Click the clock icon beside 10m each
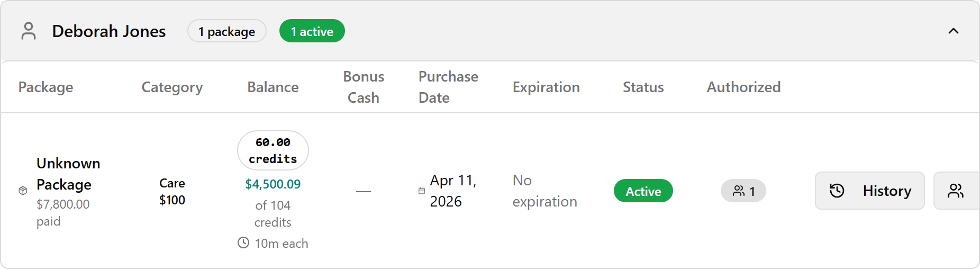 tap(243, 243)
